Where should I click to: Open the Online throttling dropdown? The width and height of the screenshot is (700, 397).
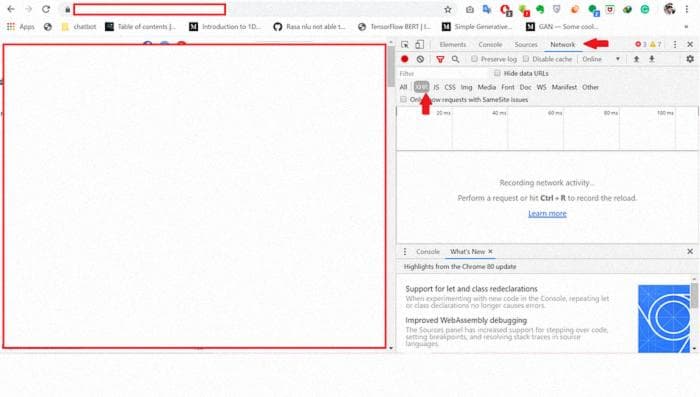(x=601, y=59)
